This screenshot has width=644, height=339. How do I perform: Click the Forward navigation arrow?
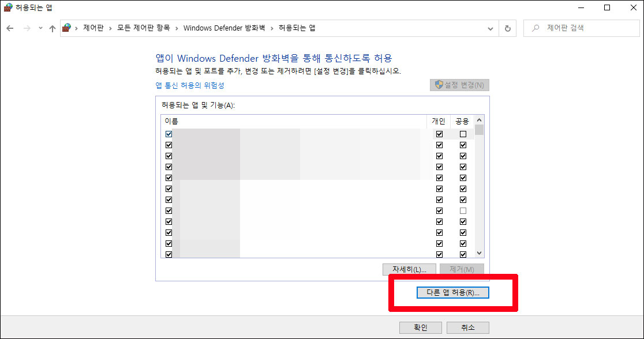click(x=27, y=28)
